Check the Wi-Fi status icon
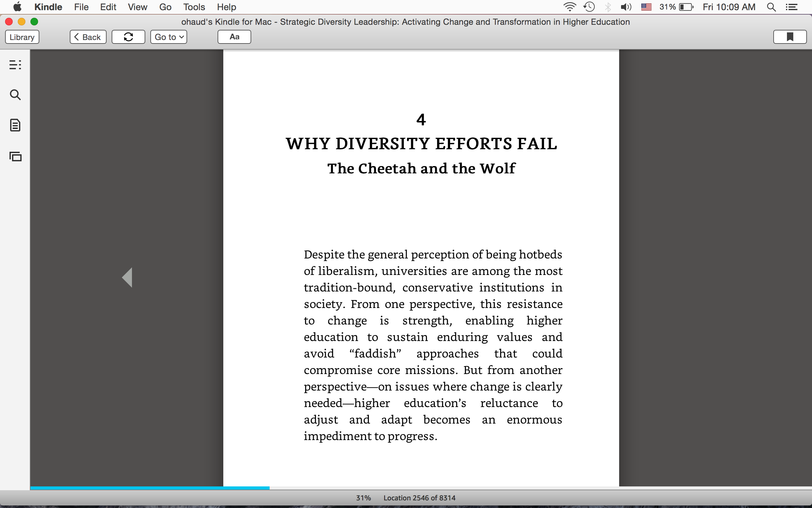 point(569,7)
